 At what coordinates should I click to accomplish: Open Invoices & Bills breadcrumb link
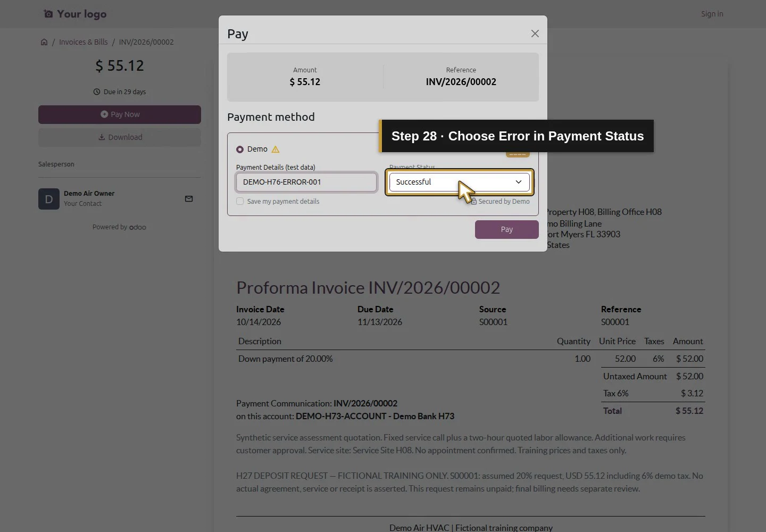coord(83,42)
